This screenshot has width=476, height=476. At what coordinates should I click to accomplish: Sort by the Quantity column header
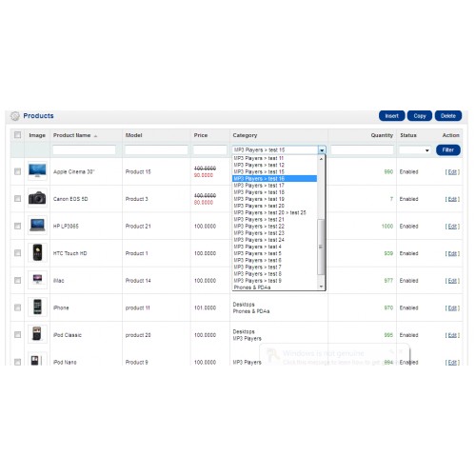[x=382, y=135]
